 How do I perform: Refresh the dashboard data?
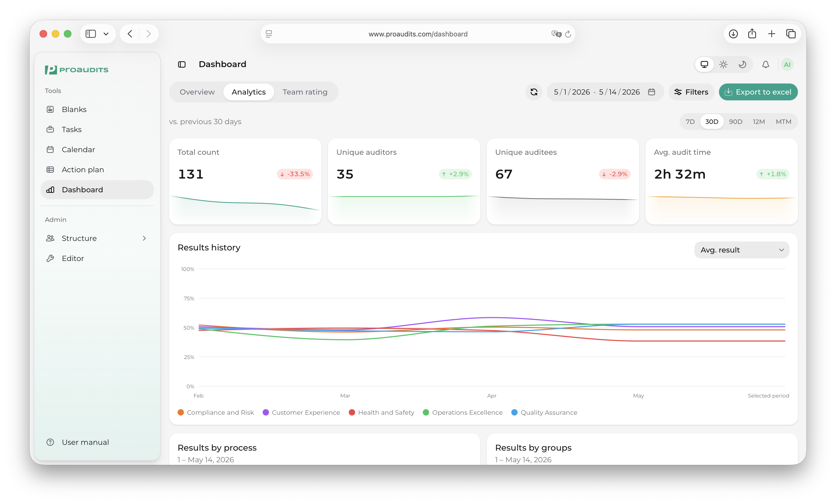[534, 92]
